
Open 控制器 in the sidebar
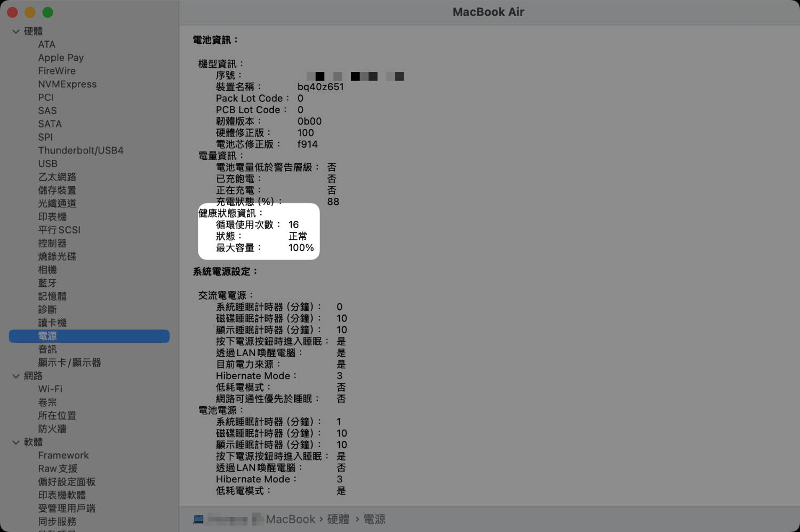click(x=52, y=243)
